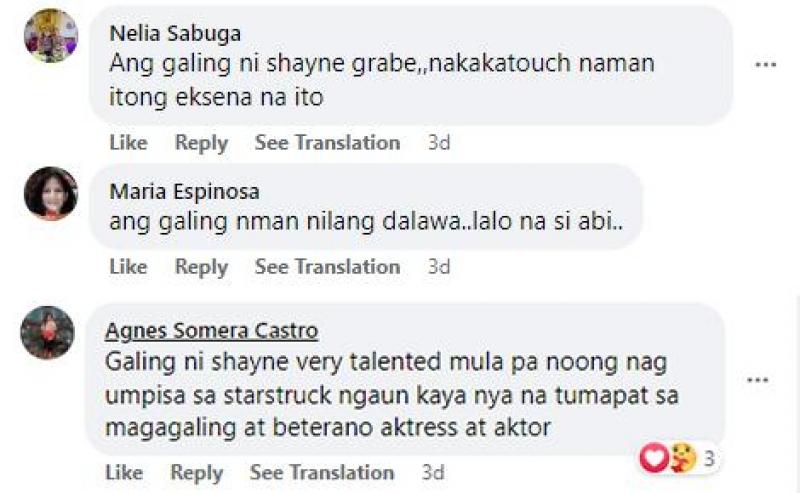Open Agnes Somera Castro's profile picture

pos(47,333)
